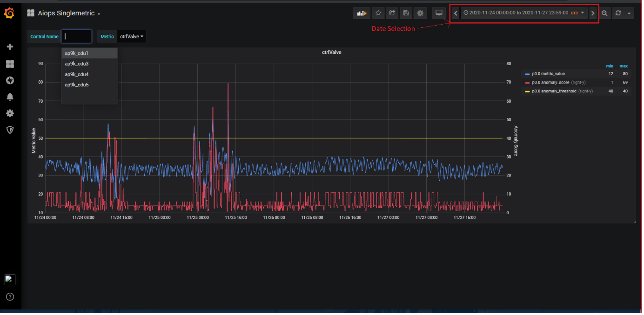Open the Explore compass icon
Screen dimensions: 644x315
point(10,80)
